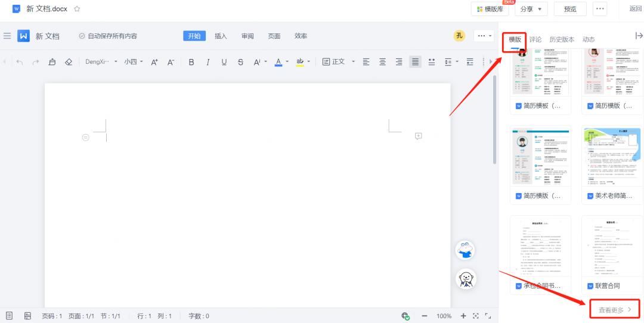
Task: Open the ··· dropdown beside the avatar
Action: tap(484, 36)
